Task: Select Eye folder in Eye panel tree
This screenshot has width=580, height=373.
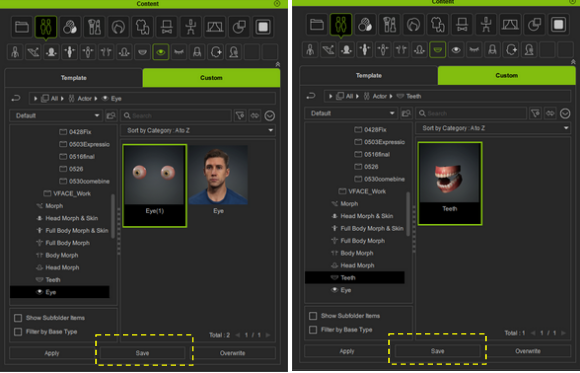Action: click(x=60, y=292)
